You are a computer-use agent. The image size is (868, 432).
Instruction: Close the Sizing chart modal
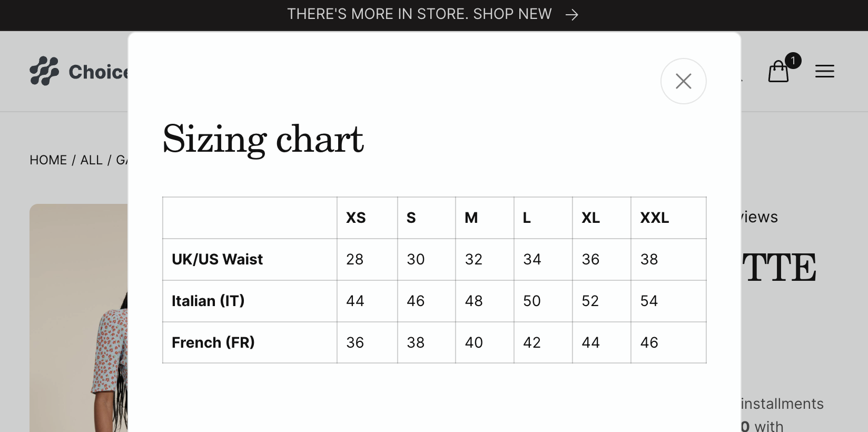(x=683, y=81)
